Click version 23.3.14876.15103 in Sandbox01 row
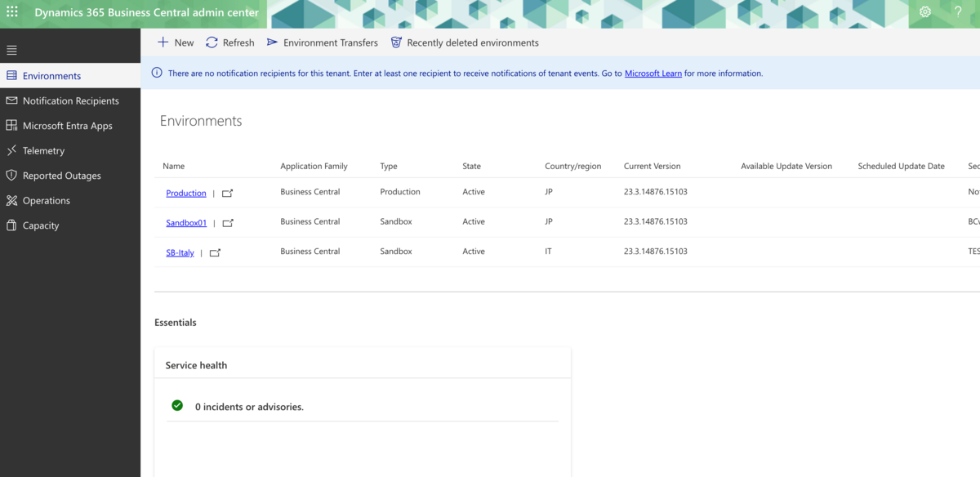The height and width of the screenshot is (477, 980). (656, 221)
